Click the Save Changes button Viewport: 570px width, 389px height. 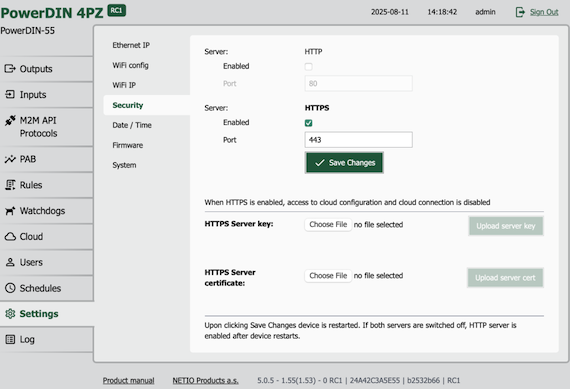pyautogui.click(x=344, y=163)
